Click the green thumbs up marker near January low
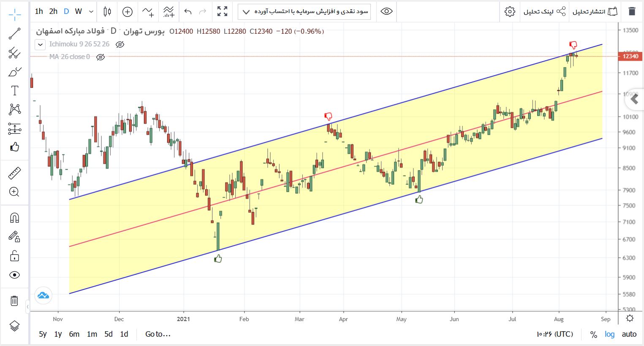The image size is (644, 346). click(x=218, y=258)
